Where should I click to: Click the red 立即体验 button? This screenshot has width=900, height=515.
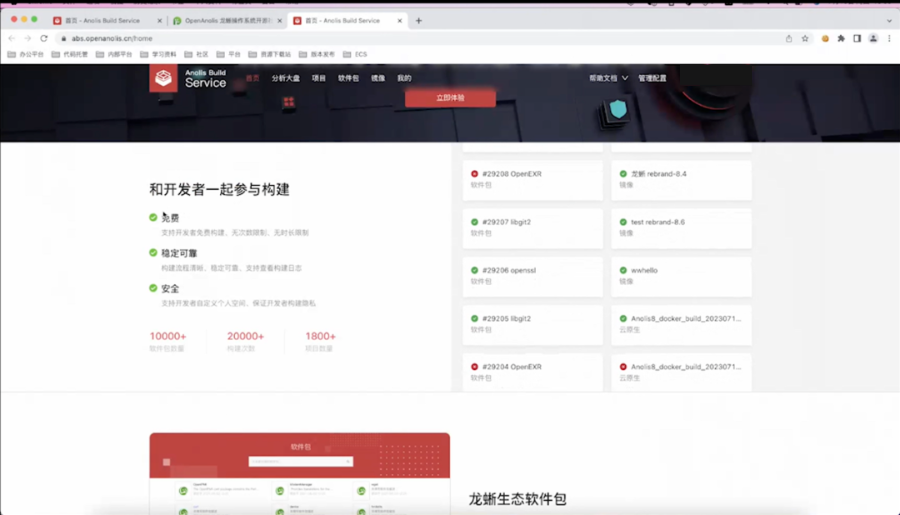[450, 98]
